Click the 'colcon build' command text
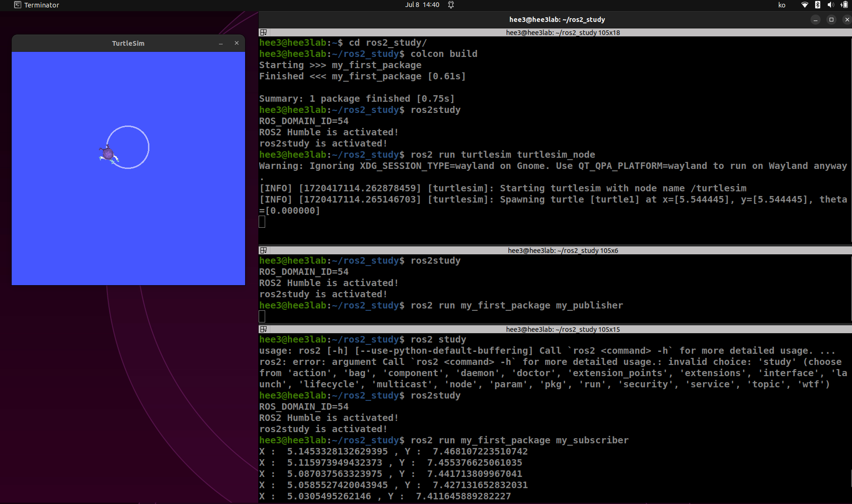 click(444, 54)
